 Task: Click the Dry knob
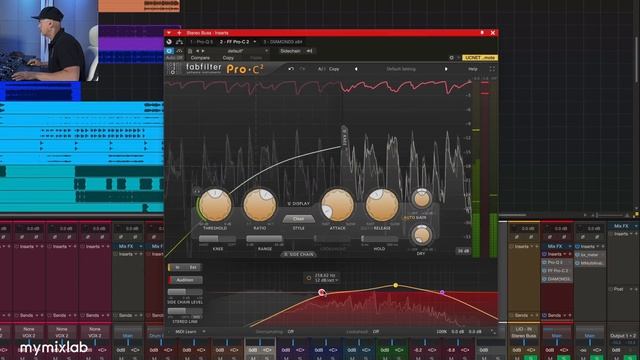[421, 236]
